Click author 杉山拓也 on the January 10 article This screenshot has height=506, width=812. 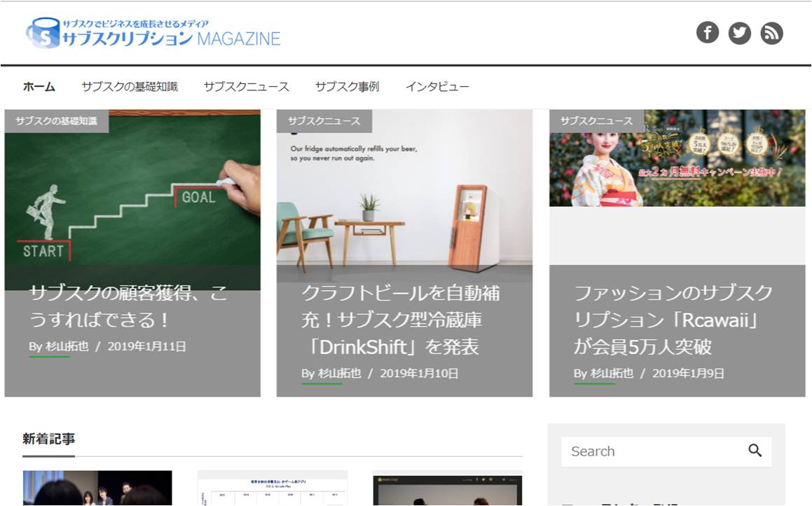339,373
